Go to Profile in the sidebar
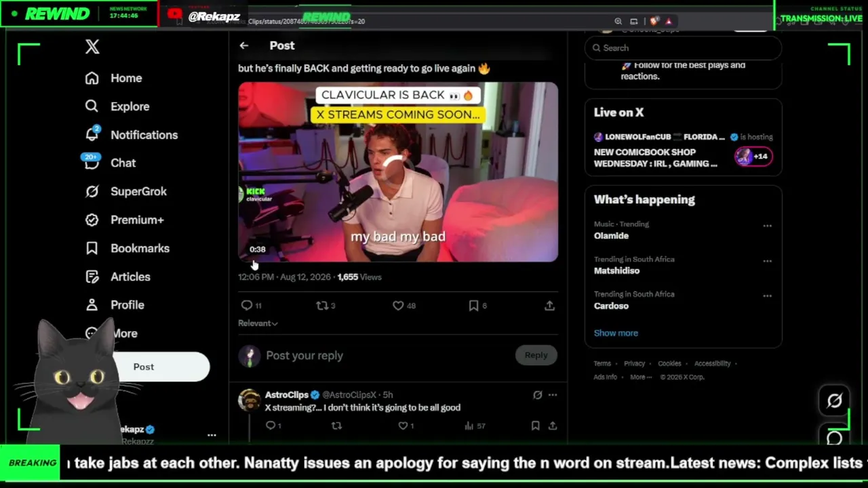This screenshot has width=868, height=488. pyautogui.click(x=115, y=305)
